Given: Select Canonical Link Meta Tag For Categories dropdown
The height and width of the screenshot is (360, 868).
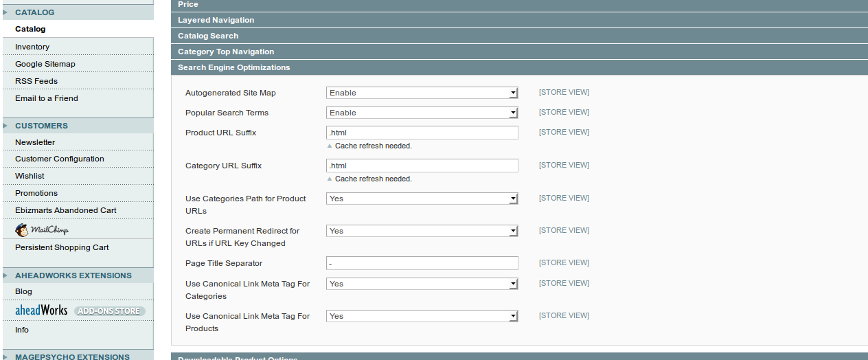Looking at the screenshot, I should pos(422,284).
